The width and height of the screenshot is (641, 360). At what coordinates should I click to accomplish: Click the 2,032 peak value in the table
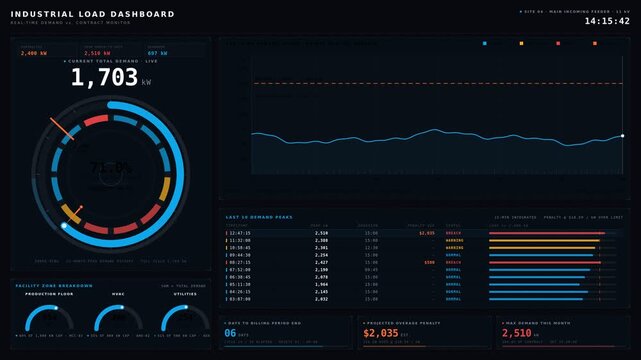coord(321,300)
